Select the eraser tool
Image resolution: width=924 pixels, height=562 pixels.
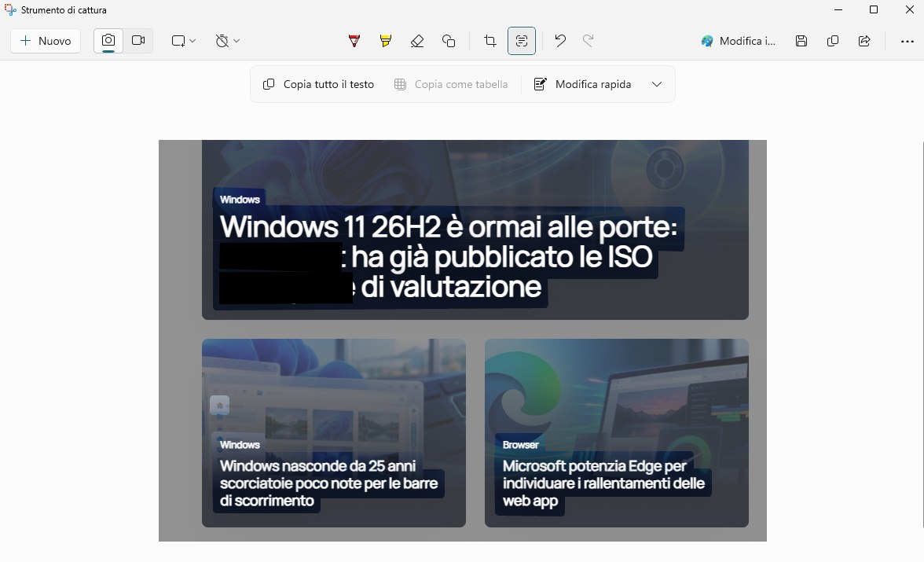pyautogui.click(x=417, y=41)
